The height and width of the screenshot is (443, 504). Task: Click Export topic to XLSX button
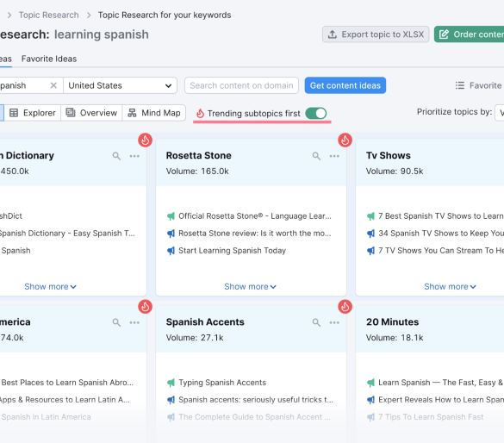click(376, 34)
